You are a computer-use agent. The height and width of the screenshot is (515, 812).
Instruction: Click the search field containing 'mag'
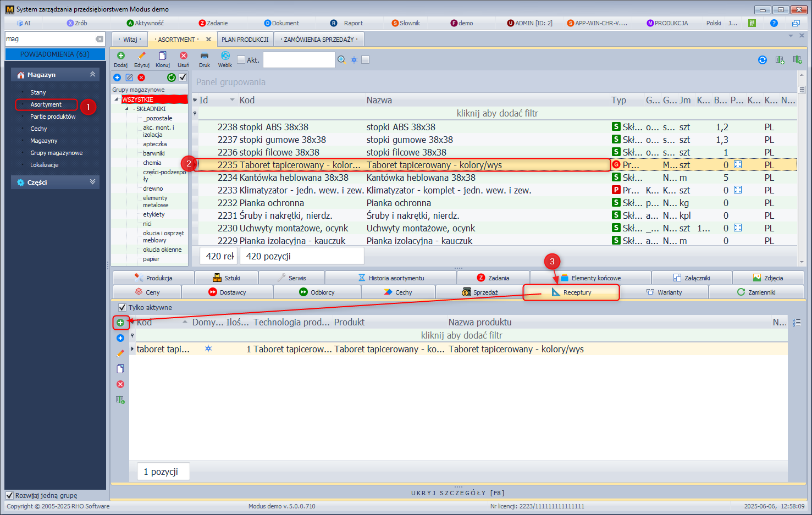click(49, 39)
